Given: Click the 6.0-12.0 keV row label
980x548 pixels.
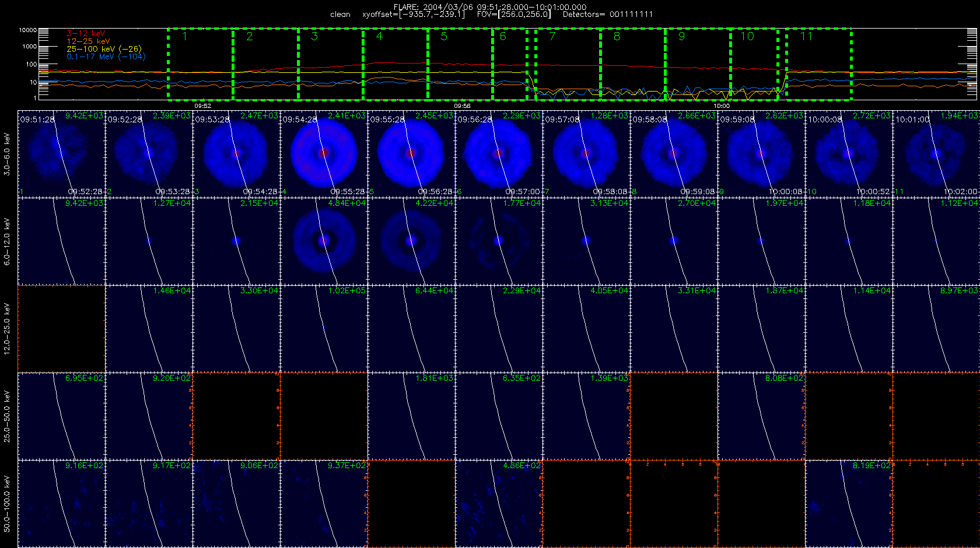Looking at the screenshot, I should [7, 241].
